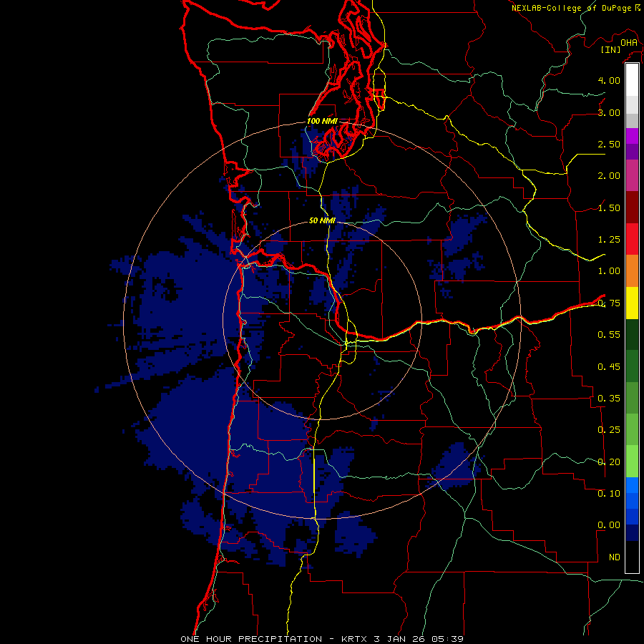Image resolution: width=644 pixels, height=644 pixels.
Task: Click the [IN] units label
Action: click(x=611, y=49)
